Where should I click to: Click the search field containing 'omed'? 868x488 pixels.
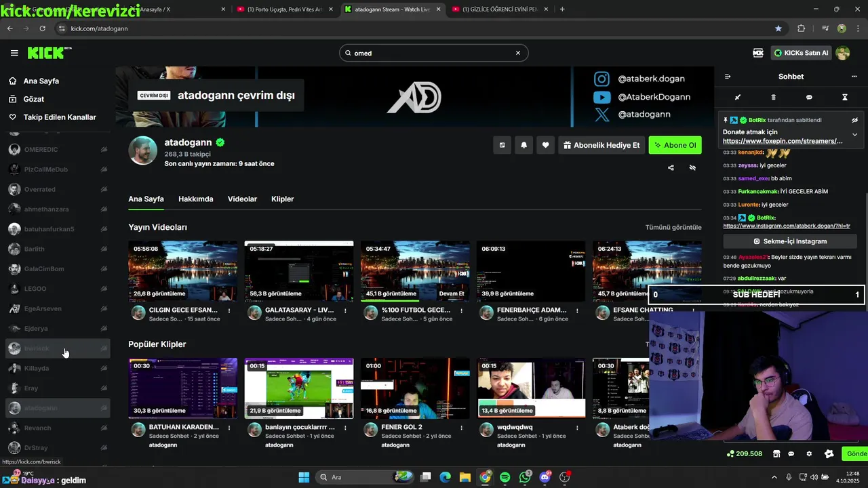pos(434,53)
